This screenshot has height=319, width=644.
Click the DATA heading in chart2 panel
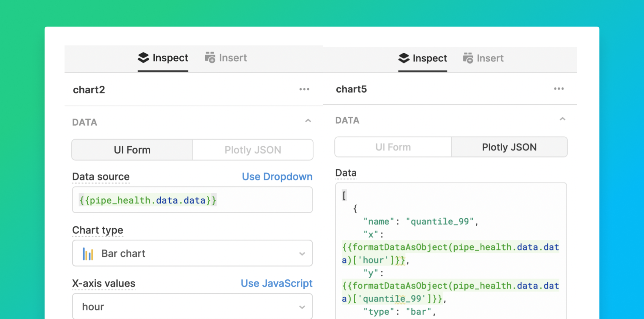(85, 122)
